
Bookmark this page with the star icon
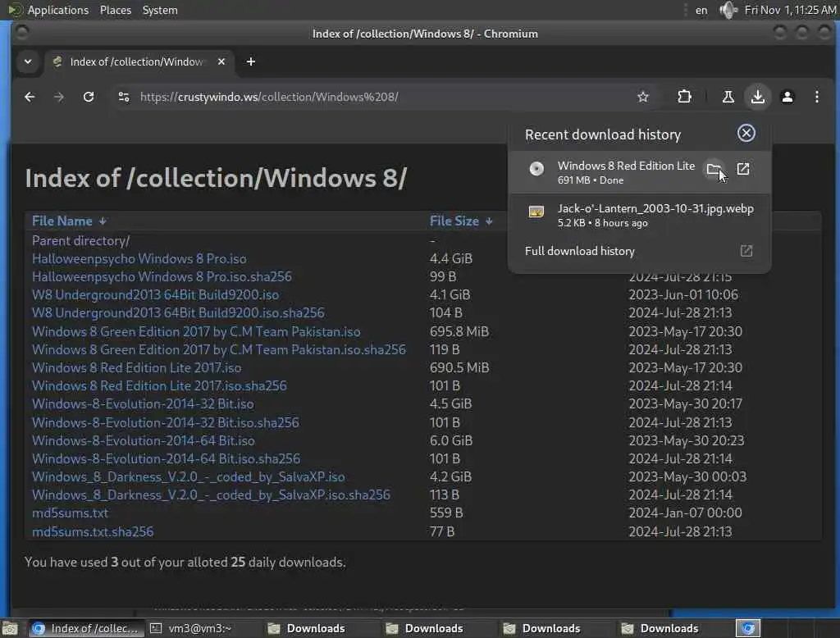(643, 97)
